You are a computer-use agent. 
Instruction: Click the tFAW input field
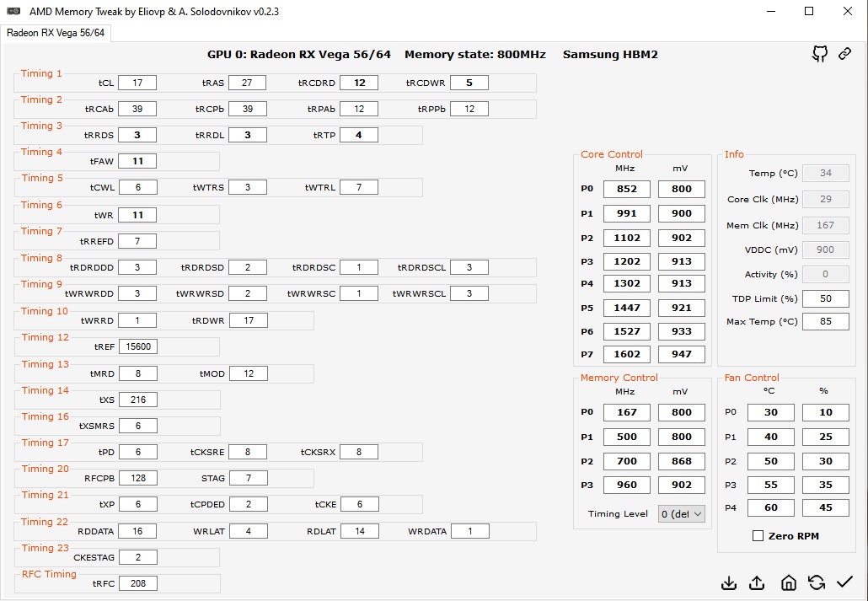pos(137,161)
